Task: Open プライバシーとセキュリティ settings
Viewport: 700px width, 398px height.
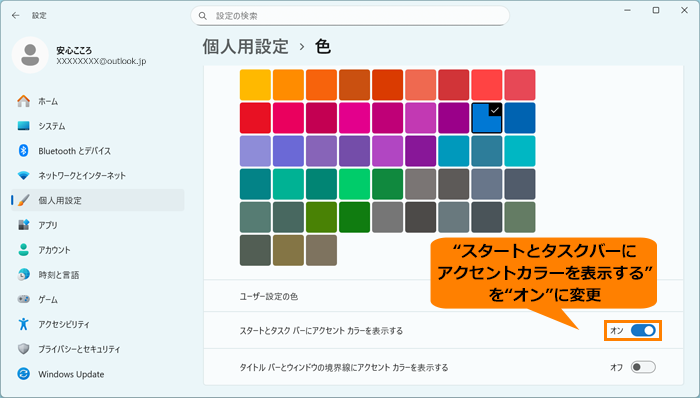Action: (x=98, y=349)
